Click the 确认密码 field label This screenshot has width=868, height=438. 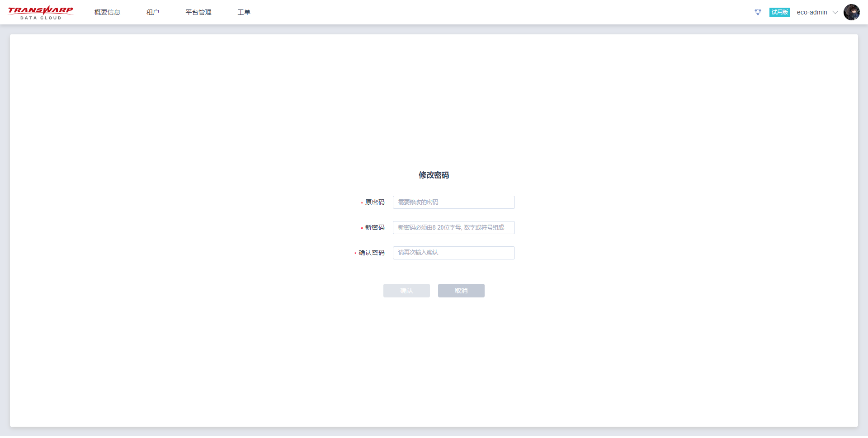click(x=372, y=253)
